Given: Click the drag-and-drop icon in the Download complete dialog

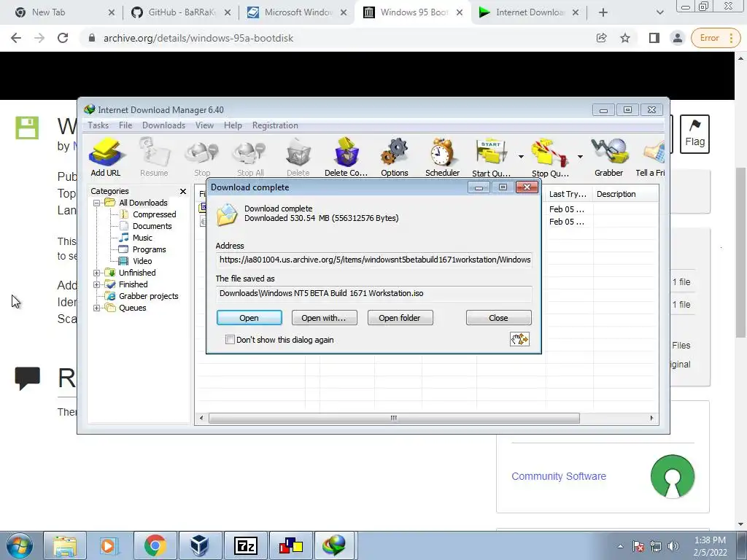Looking at the screenshot, I should click(519, 339).
